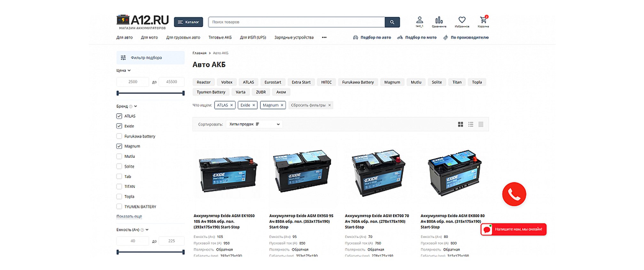Switch to list view icon
Viewport: 644px width, 270px height.
[x=471, y=124]
